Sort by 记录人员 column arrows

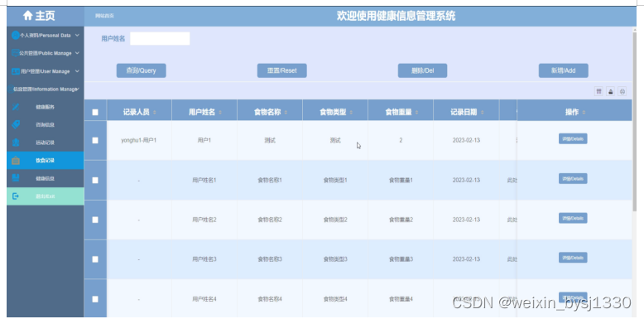pyautogui.click(x=155, y=113)
